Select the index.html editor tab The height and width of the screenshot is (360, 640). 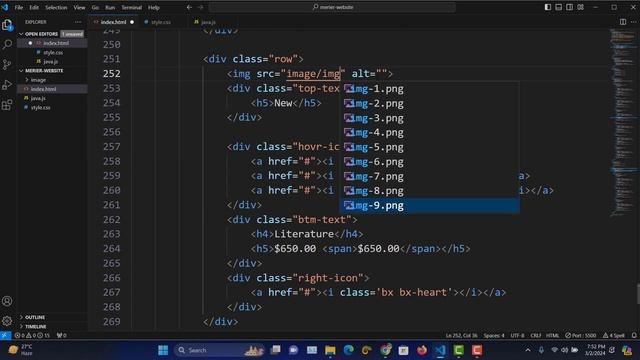(x=113, y=22)
